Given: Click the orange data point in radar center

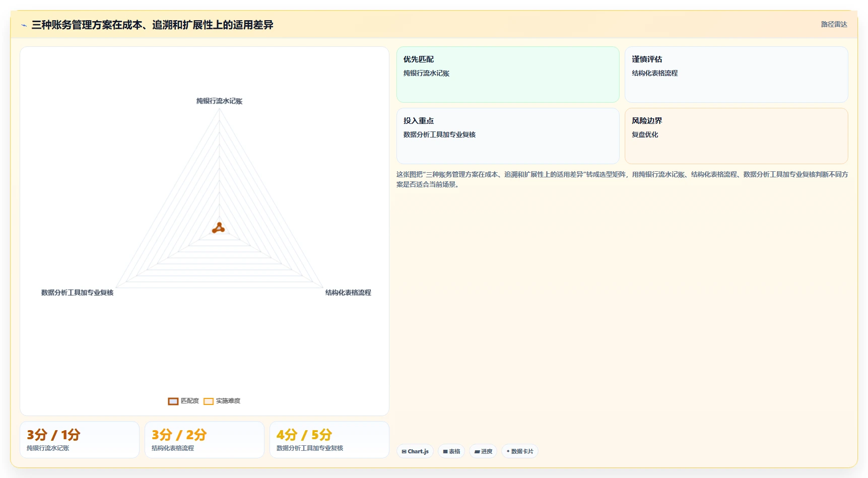Looking at the screenshot, I should (219, 229).
